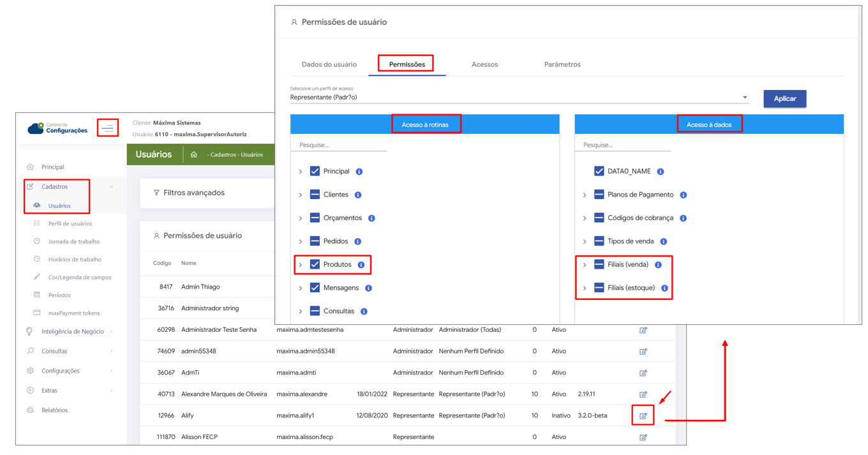868x455 pixels.
Task: Click the hamburger menu icon
Action: coord(107,128)
